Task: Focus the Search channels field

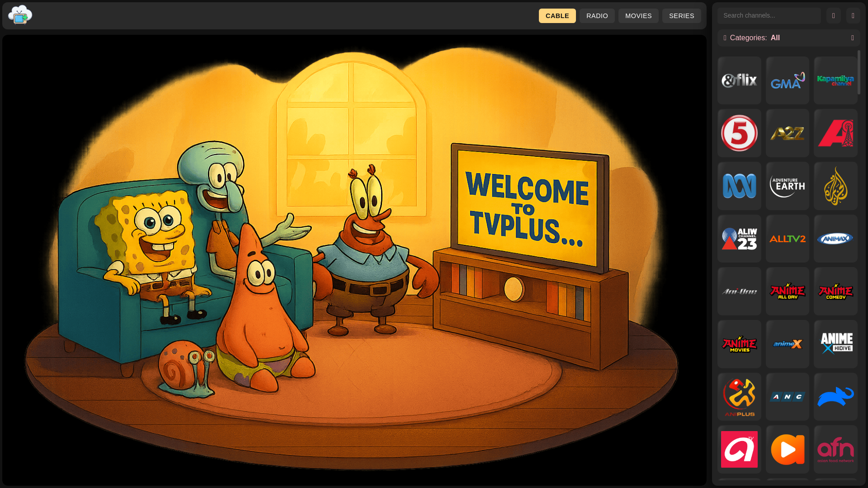Action: point(769,15)
